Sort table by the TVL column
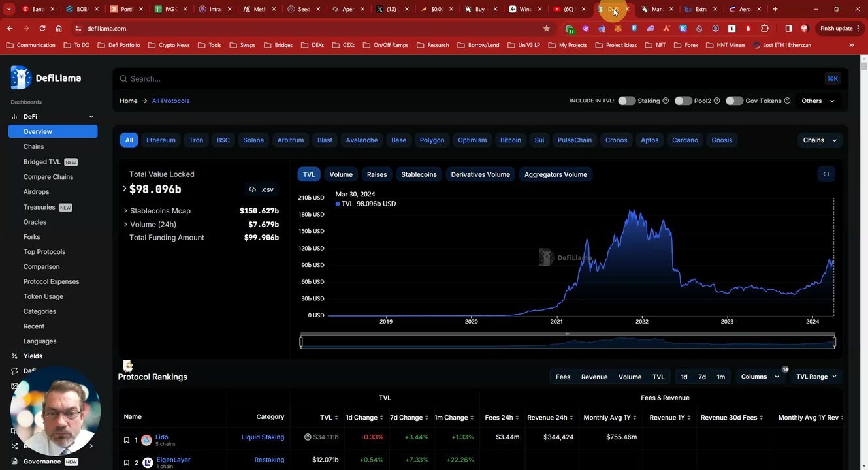 coord(329,417)
